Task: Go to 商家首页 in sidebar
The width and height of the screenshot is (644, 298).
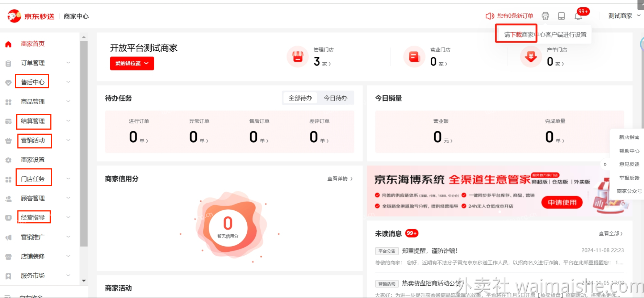Action: click(x=33, y=44)
